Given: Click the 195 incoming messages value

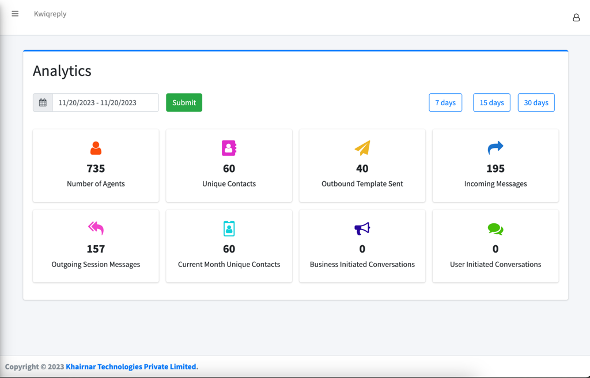Looking at the screenshot, I should (x=495, y=169).
